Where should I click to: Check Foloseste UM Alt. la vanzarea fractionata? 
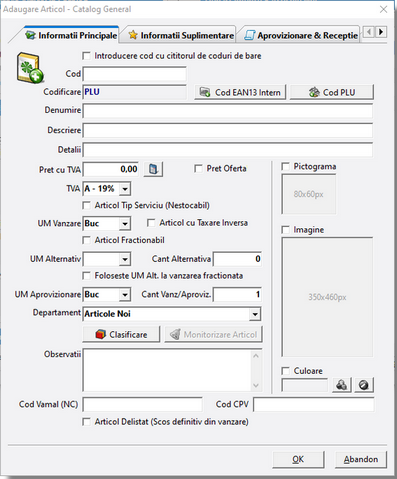[86, 276]
